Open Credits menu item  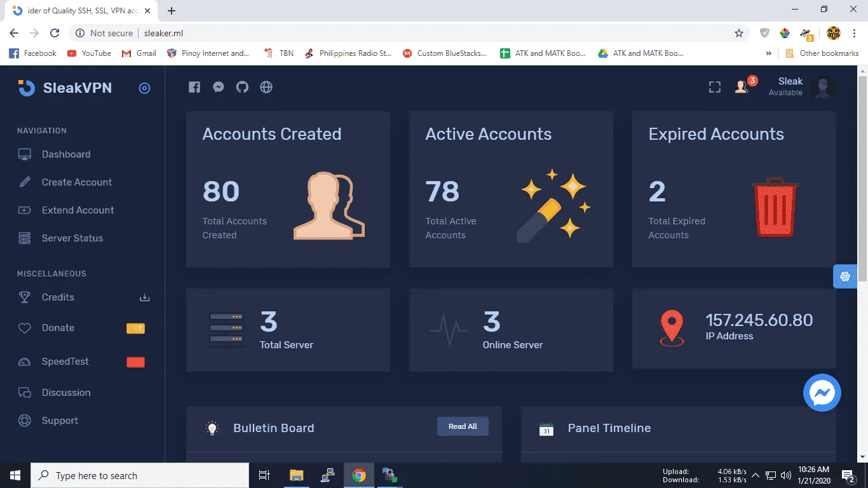coord(58,297)
